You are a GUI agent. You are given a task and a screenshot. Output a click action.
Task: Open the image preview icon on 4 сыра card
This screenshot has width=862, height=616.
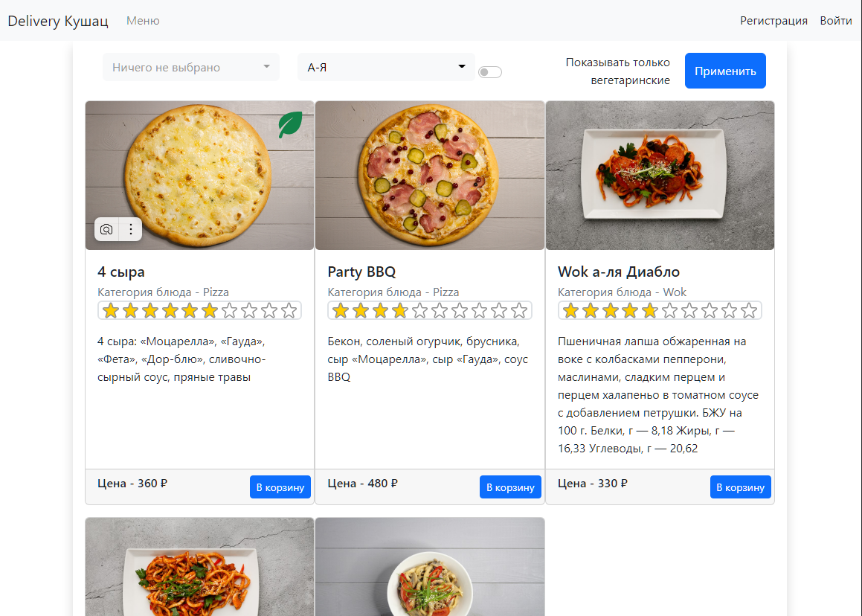(x=106, y=229)
